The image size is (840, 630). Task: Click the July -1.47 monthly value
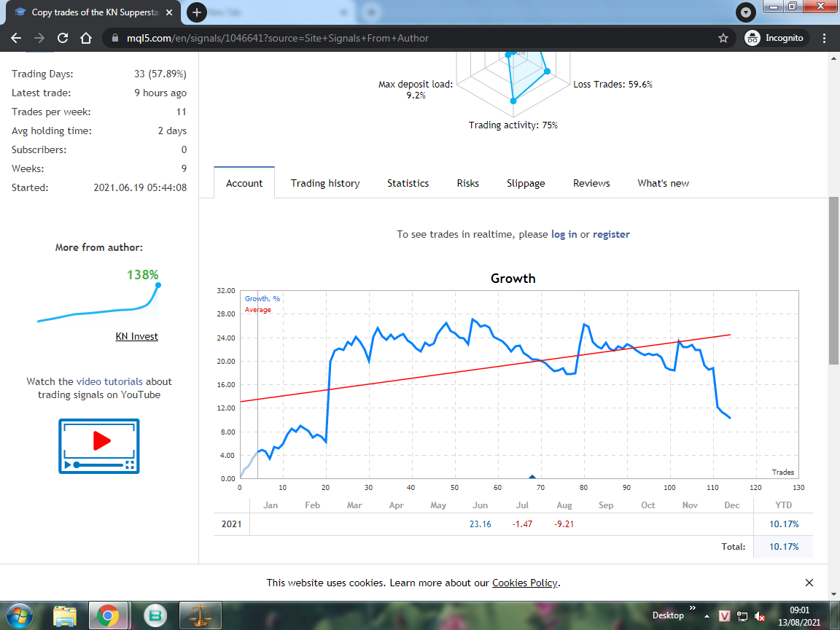[522, 524]
